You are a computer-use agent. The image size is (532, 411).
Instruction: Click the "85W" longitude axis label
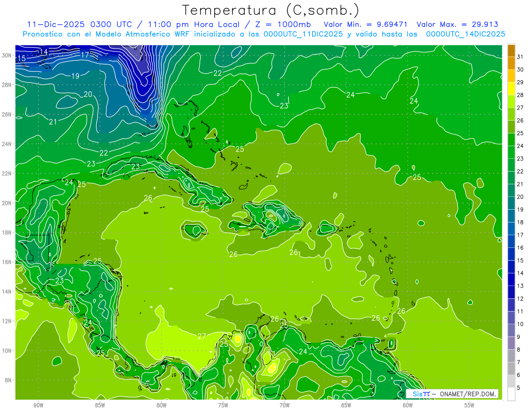(x=100, y=405)
